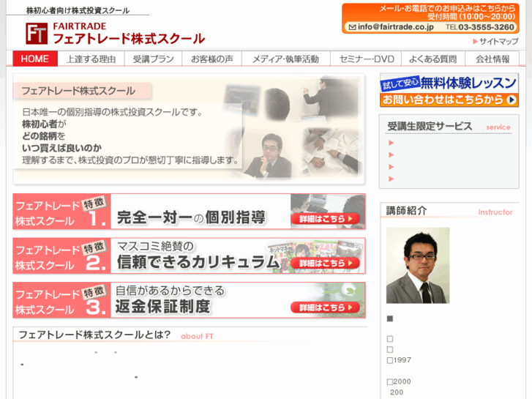Click お問い合わせはこちらから button

coord(449,100)
